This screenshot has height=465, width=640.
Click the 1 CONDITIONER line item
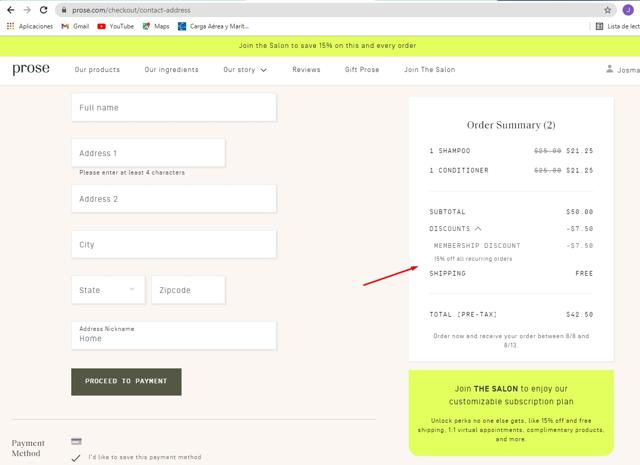(x=511, y=170)
